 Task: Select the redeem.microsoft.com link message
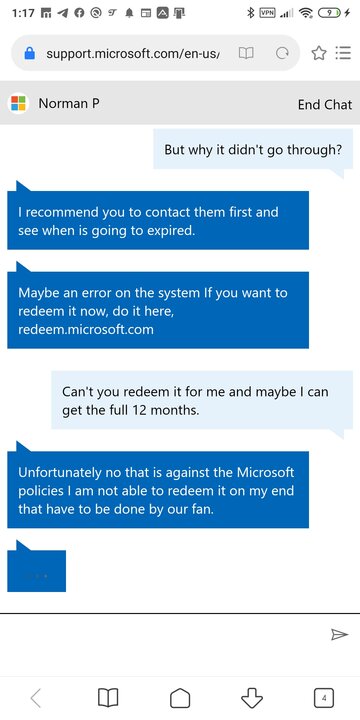[x=158, y=310]
